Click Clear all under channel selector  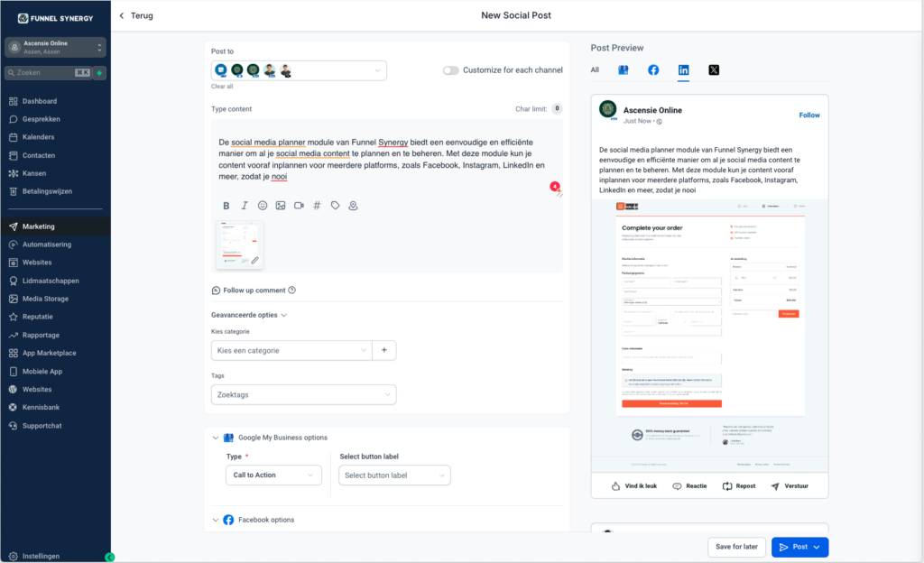(222, 87)
